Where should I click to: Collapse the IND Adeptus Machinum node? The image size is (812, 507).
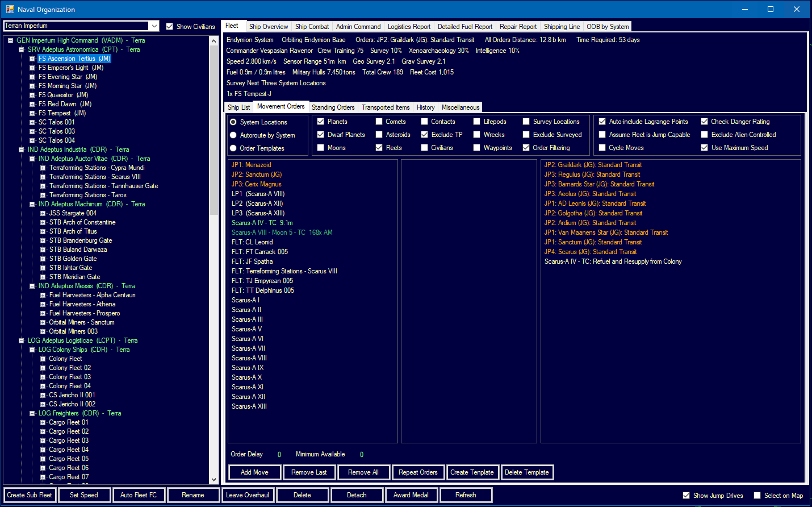(x=32, y=204)
